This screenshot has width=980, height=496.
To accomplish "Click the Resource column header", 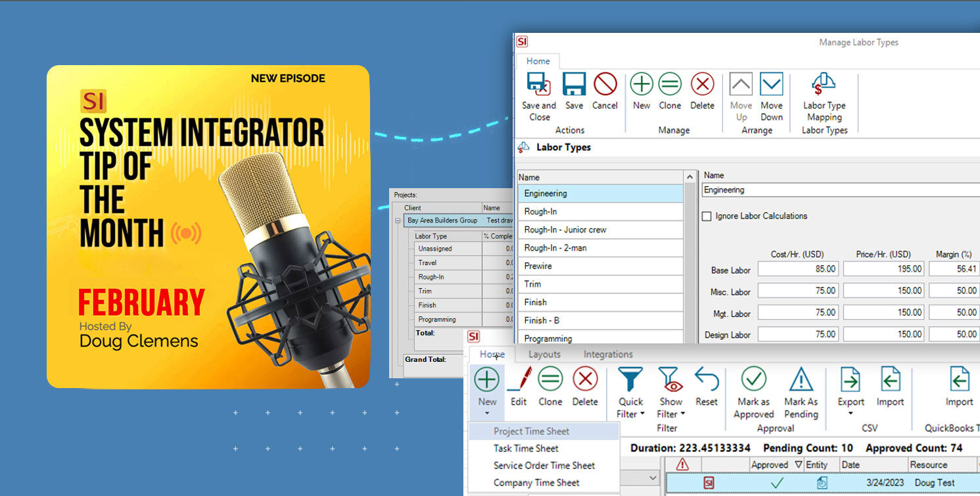I will click(943, 464).
